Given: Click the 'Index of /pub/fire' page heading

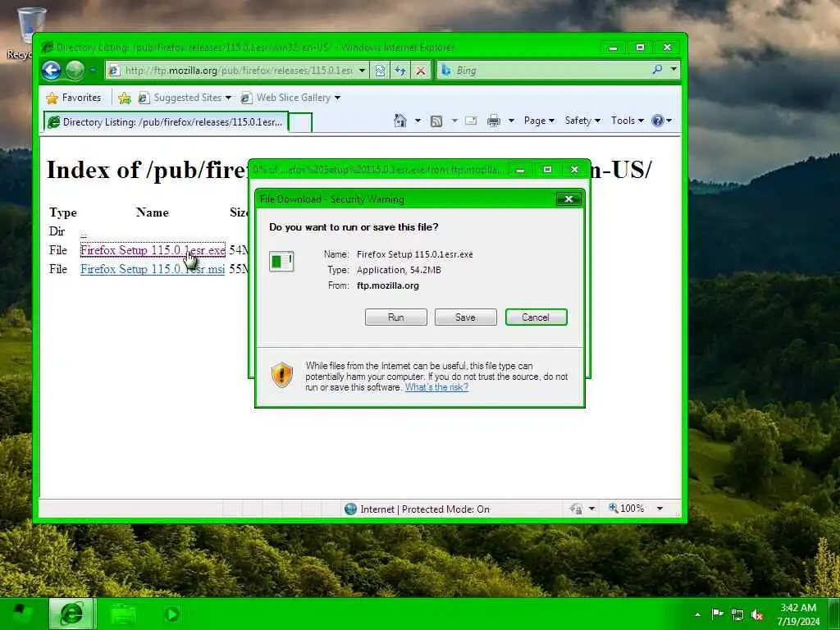Looking at the screenshot, I should tap(148, 171).
